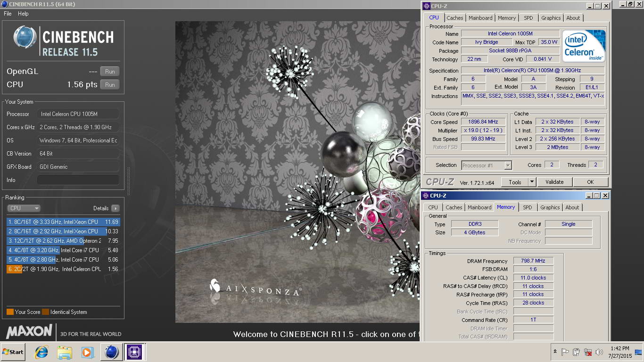Click the Cinebench title bar icon
The height and width of the screenshot is (362, 644).
tap(4, 4)
